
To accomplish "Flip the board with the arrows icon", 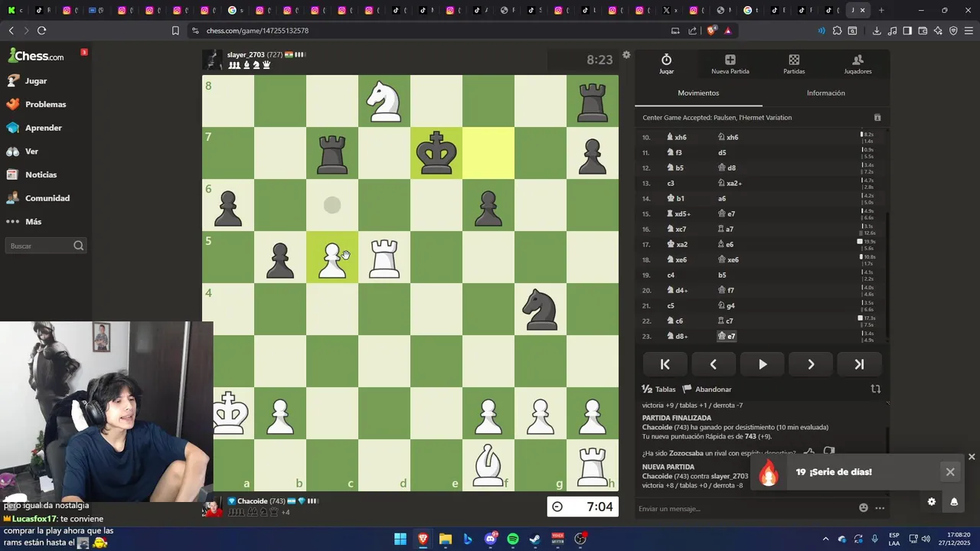I will click(x=876, y=389).
